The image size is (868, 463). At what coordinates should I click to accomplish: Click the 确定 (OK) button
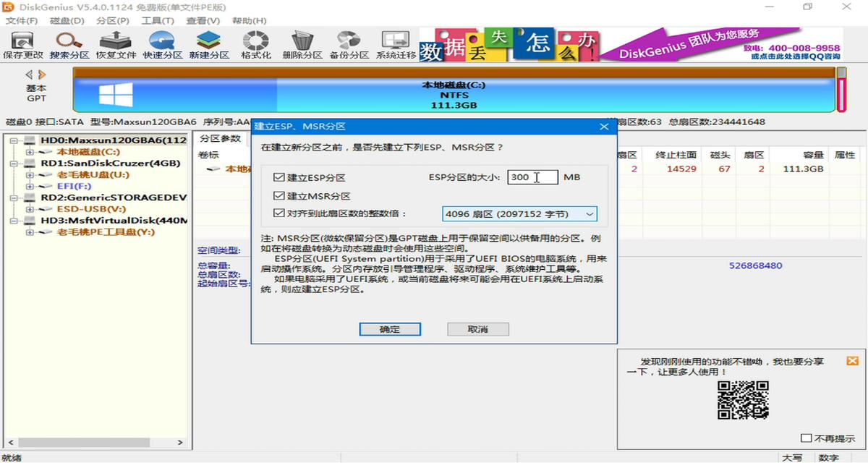(x=390, y=329)
